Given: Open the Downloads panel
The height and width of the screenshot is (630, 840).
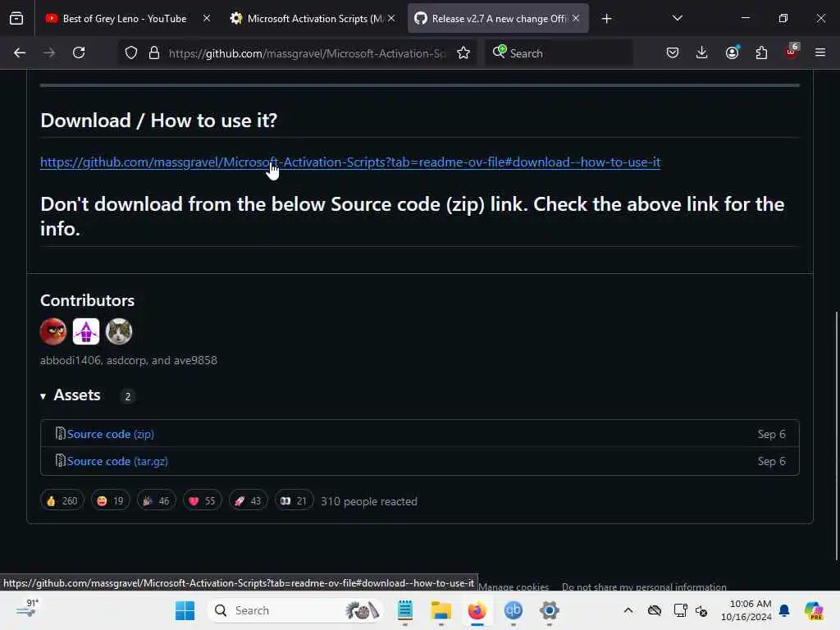Looking at the screenshot, I should (702, 53).
